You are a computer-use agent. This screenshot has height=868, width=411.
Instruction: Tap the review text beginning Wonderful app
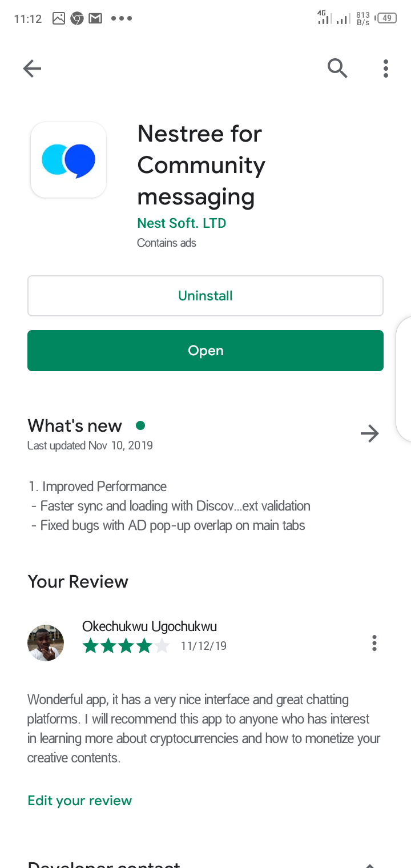[x=204, y=729]
